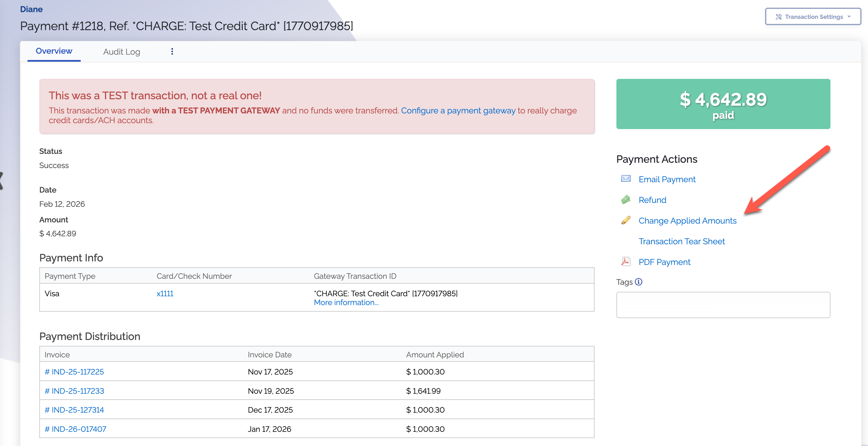Click the Tags info icon

click(x=639, y=282)
